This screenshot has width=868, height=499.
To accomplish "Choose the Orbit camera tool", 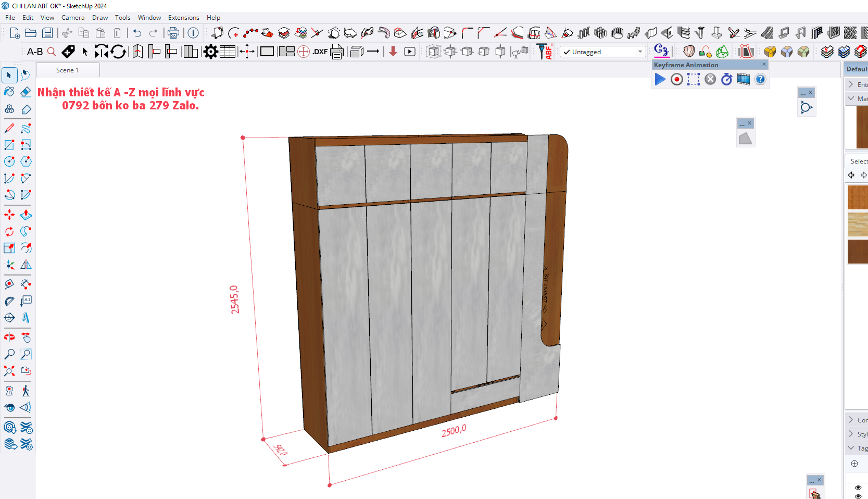I will [9, 338].
